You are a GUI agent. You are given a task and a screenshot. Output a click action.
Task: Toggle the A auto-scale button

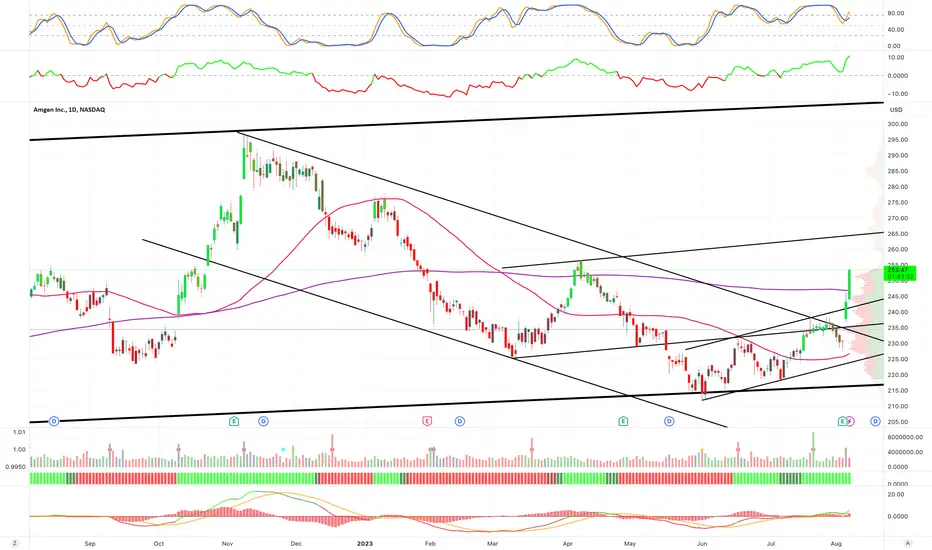pyautogui.click(x=908, y=543)
